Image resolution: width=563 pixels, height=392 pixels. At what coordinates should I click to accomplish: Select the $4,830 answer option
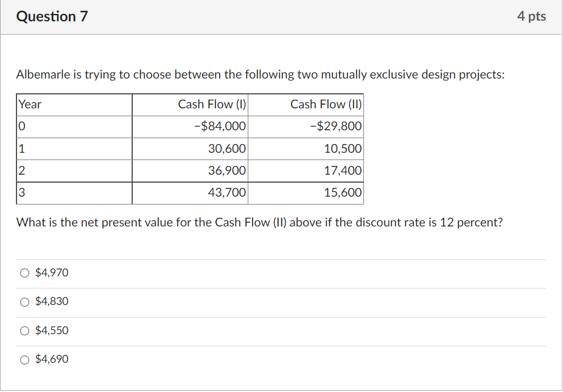24,301
